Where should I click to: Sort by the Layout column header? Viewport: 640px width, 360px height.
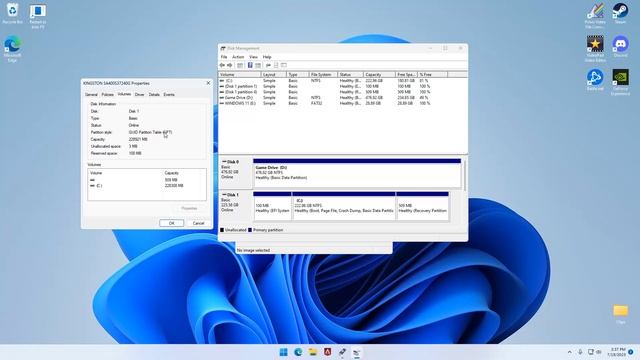tap(273, 75)
